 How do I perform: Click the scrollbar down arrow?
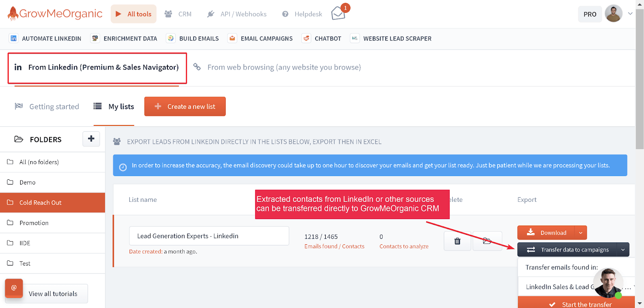pyautogui.click(x=640, y=304)
